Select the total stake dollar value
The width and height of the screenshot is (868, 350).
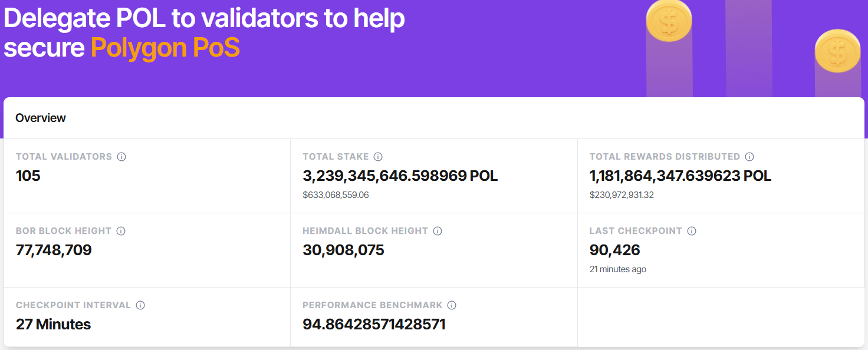pyautogui.click(x=336, y=195)
